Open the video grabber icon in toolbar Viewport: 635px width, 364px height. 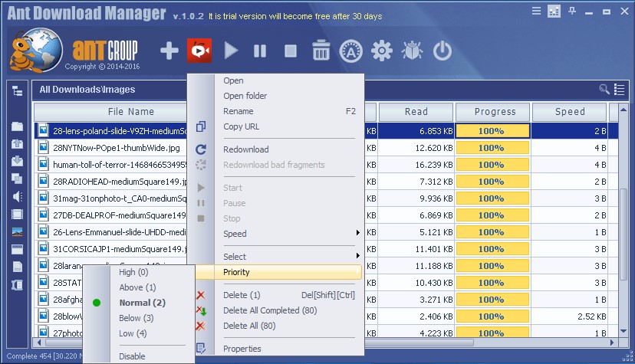pyautogui.click(x=199, y=51)
